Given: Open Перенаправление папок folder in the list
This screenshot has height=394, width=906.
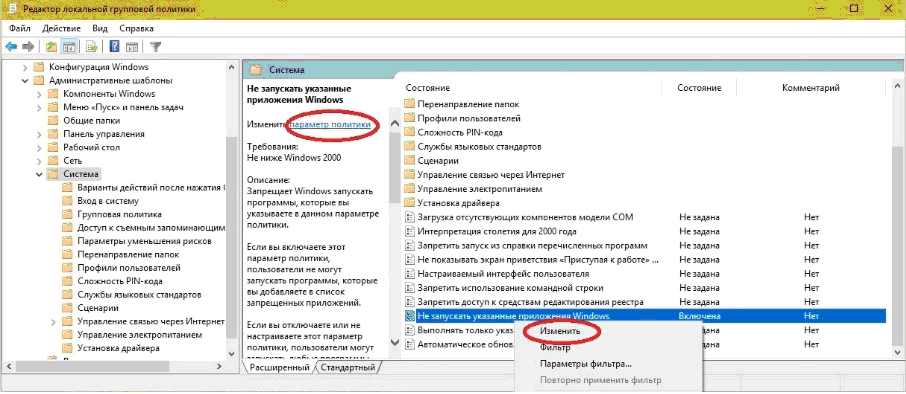Looking at the screenshot, I should coord(468,104).
